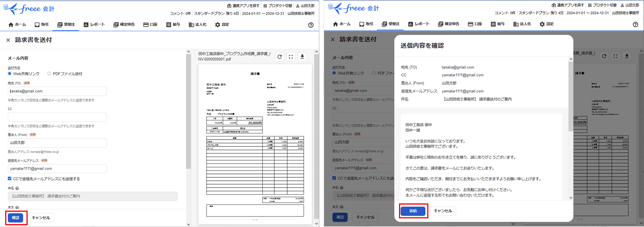Image resolution: width=644 pixels, height=227 pixels.
Task: Toggle CCで返信先メールアドレスにも送信する checkbox, left window
Action: click(10, 179)
